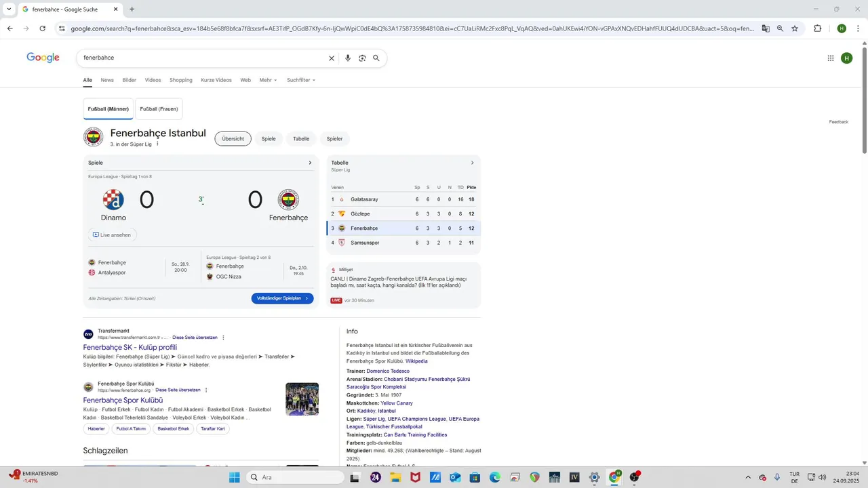View site information icon beside the URL

point(62,28)
